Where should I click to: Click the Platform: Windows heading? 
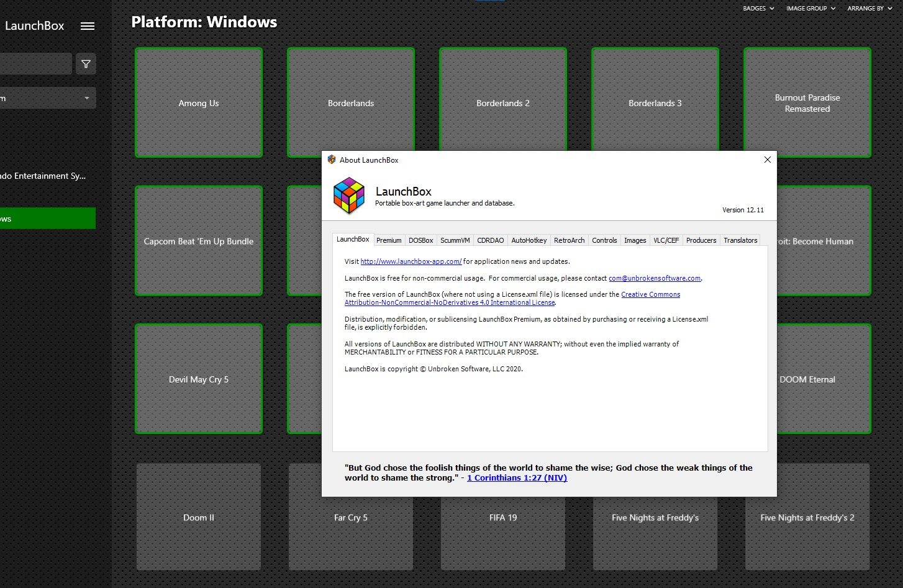[x=204, y=22]
